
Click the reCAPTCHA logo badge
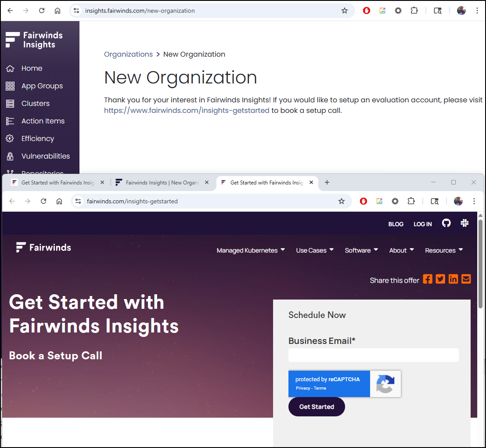pos(385,384)
